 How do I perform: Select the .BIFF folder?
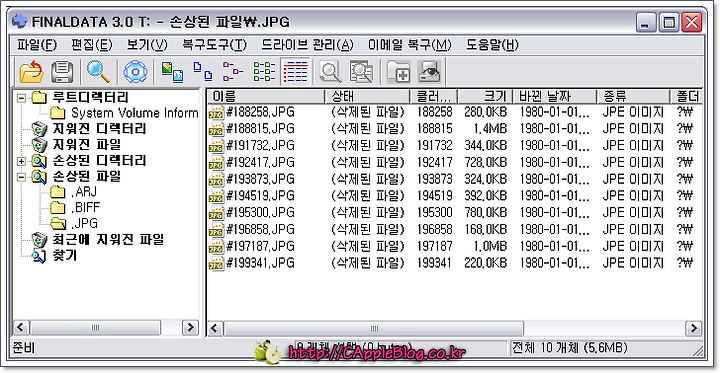[85, 208]
